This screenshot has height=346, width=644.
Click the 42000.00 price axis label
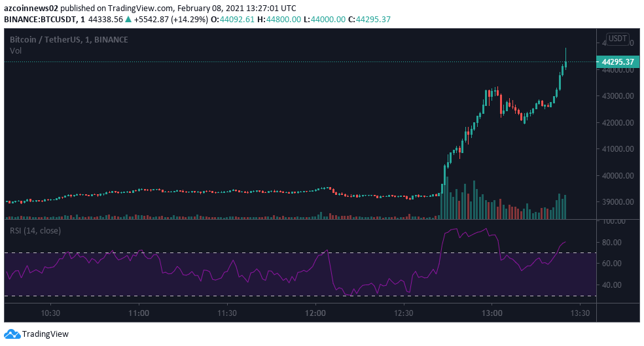coord(618,123)
